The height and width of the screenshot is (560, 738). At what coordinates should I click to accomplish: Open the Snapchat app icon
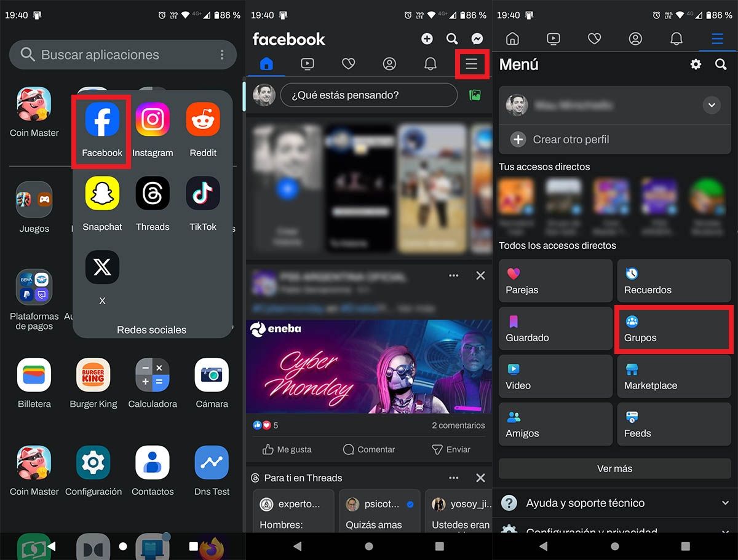pos(102,194)
